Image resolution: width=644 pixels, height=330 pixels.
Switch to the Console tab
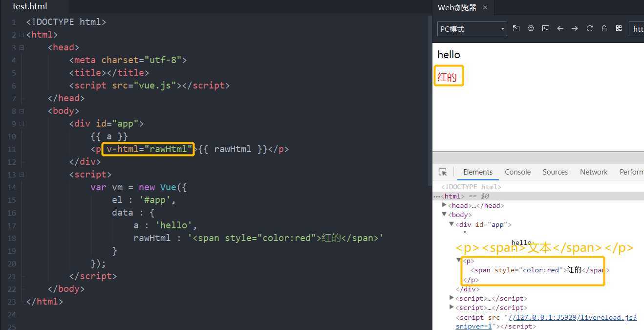pyautogui.click(x=517, y=172)
